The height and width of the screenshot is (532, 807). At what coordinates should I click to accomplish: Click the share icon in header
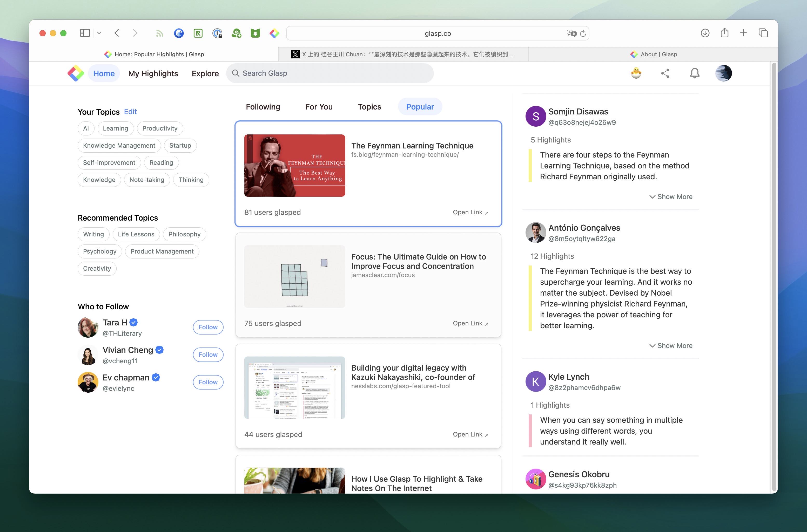click(665, 73)
